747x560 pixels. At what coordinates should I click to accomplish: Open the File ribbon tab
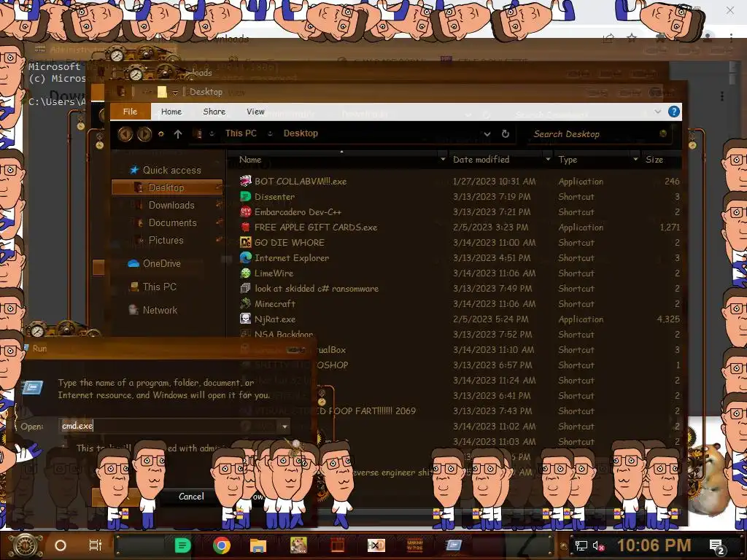point(130,112)
